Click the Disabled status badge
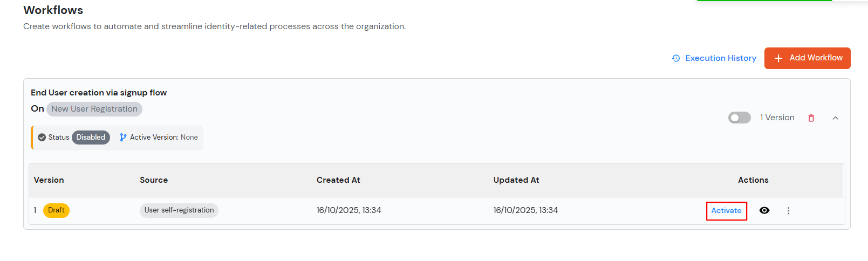 (x=91, y=138)
